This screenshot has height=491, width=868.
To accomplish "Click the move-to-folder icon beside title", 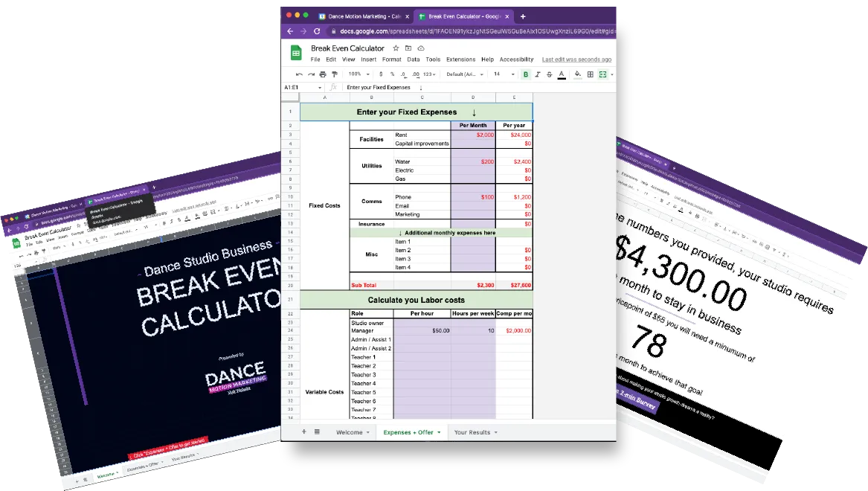I will (408, 48).
